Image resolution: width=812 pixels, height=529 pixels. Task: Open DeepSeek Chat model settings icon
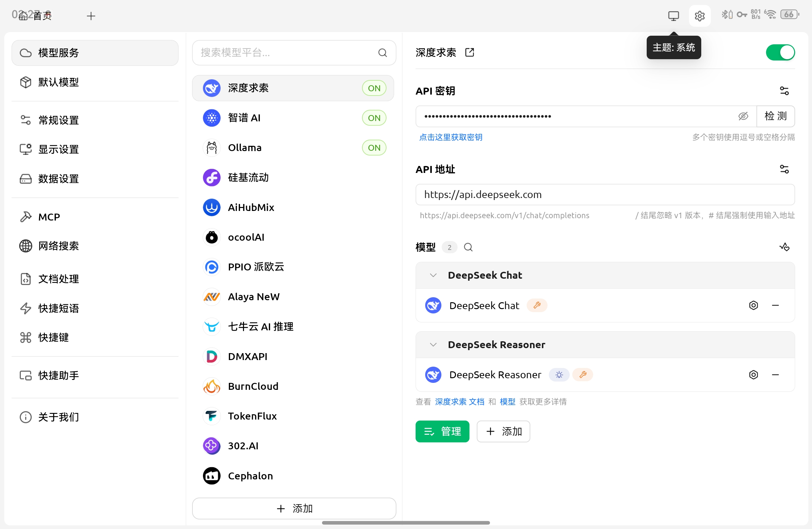753,305
